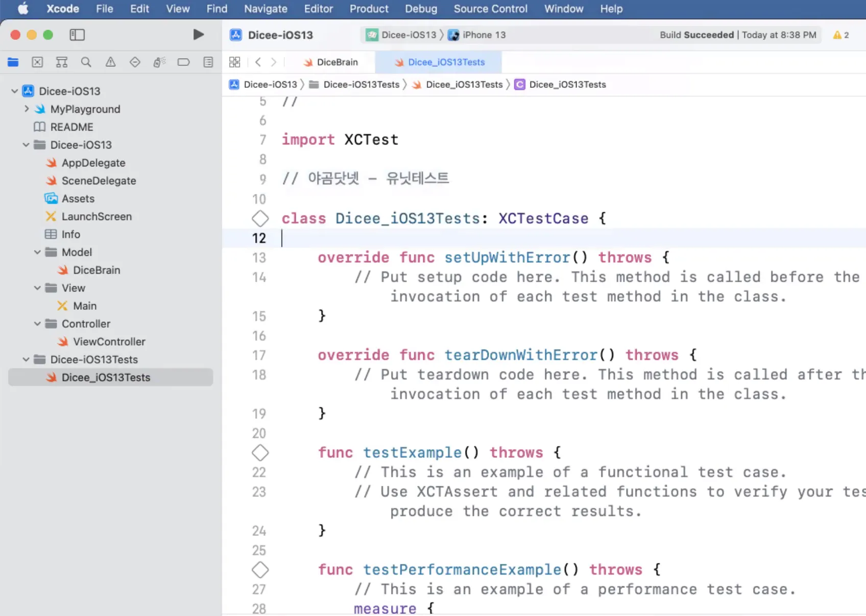The image size is (866, 616).
Task: Open the Issue navigator warning icon
Action: coord(110,62)
